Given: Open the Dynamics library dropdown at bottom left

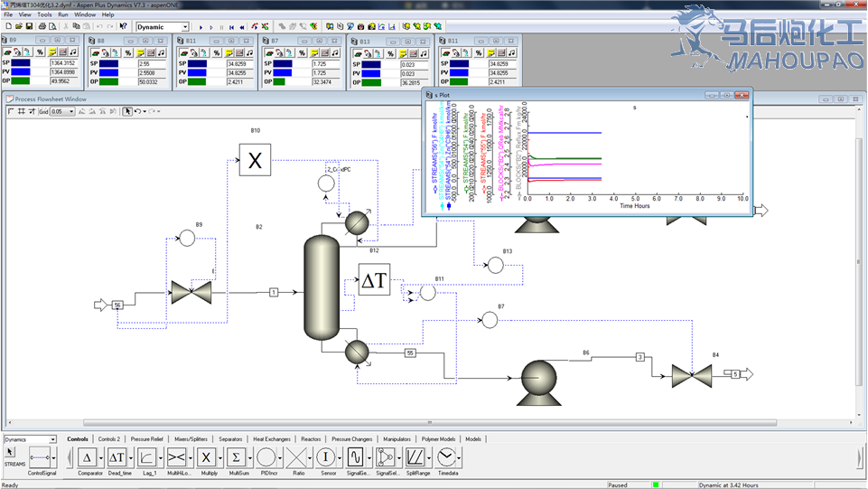Looking at the screenshot, I should 52,439.
